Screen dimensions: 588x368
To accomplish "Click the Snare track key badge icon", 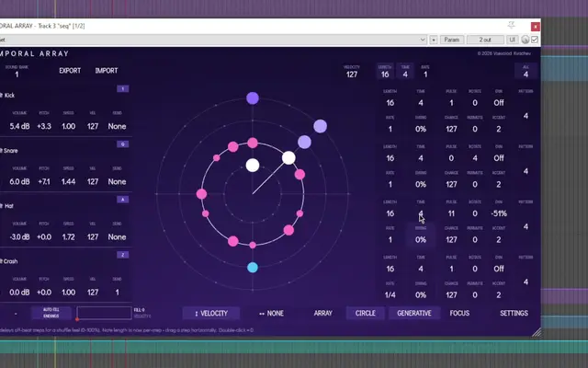I will (x=122, y=144).
